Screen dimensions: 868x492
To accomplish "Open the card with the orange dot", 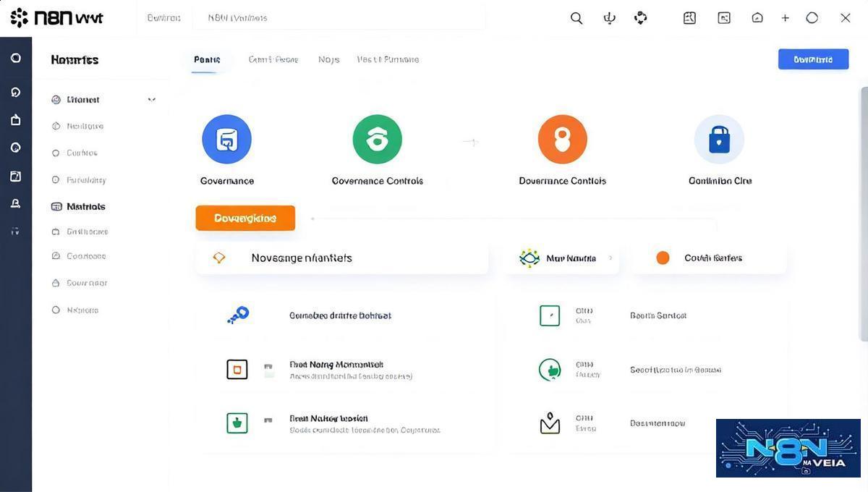I will click(x=709, y=258).
